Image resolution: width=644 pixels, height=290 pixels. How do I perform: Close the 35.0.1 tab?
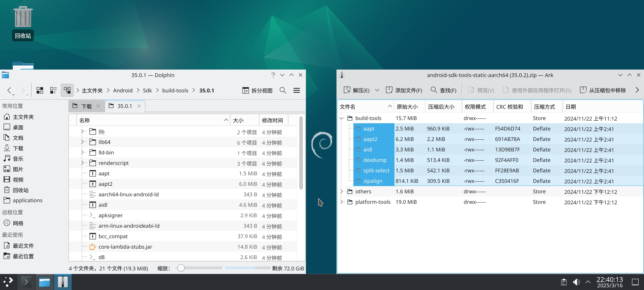pos(139,106)
